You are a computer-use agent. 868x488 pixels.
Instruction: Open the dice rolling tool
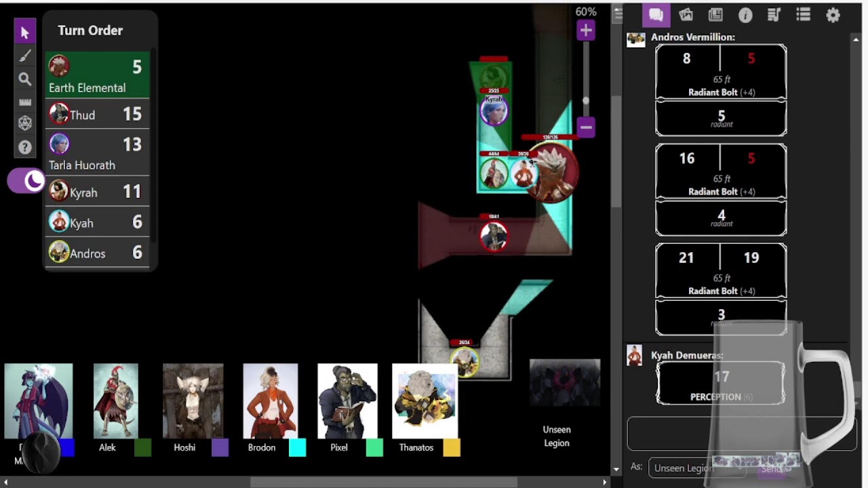click(25, 123)
